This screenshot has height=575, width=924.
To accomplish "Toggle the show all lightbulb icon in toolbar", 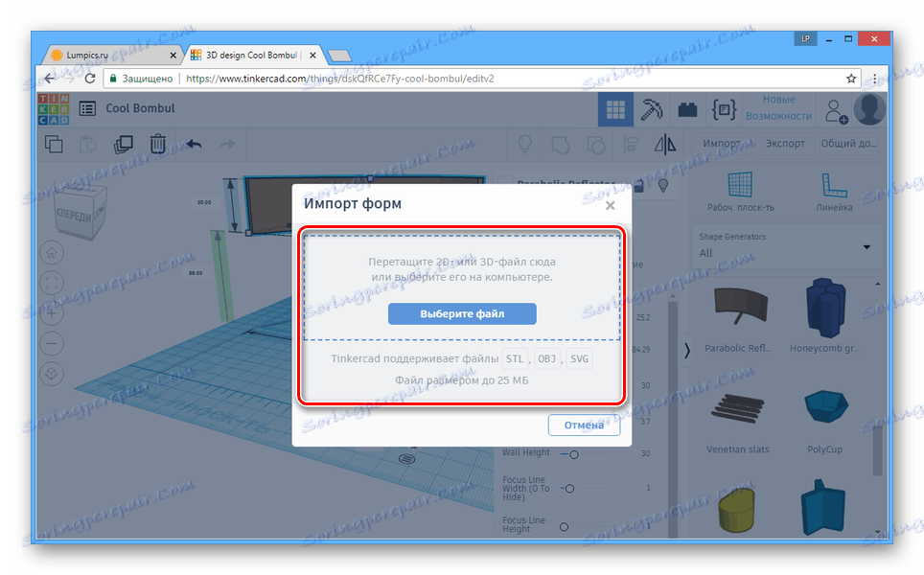I will click(524, 144).
